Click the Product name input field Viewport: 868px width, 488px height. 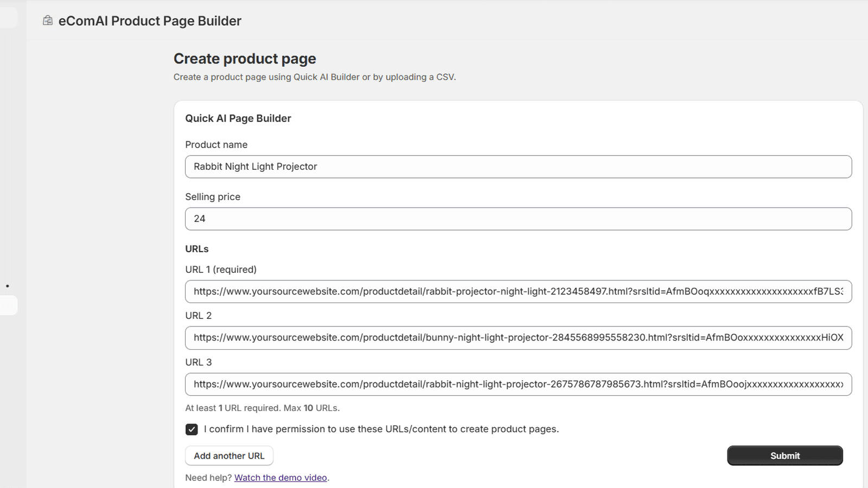(x=518, y=166)
